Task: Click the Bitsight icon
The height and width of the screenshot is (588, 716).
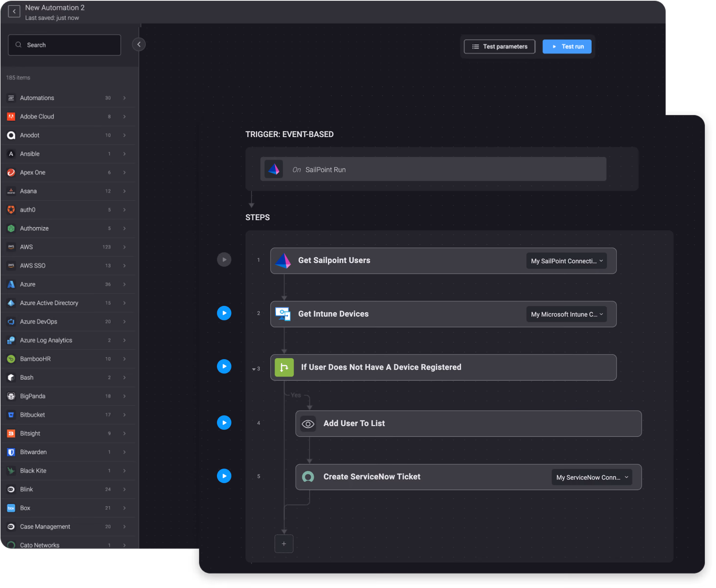Action: (x=11, y=433)
